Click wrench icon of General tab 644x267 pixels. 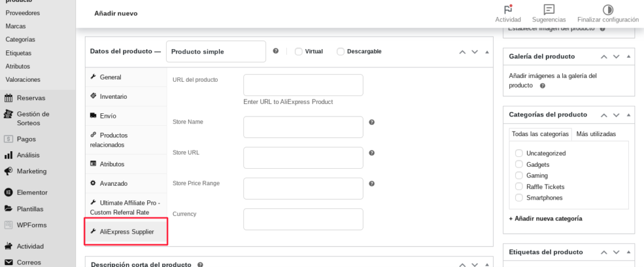click(93, 77)
